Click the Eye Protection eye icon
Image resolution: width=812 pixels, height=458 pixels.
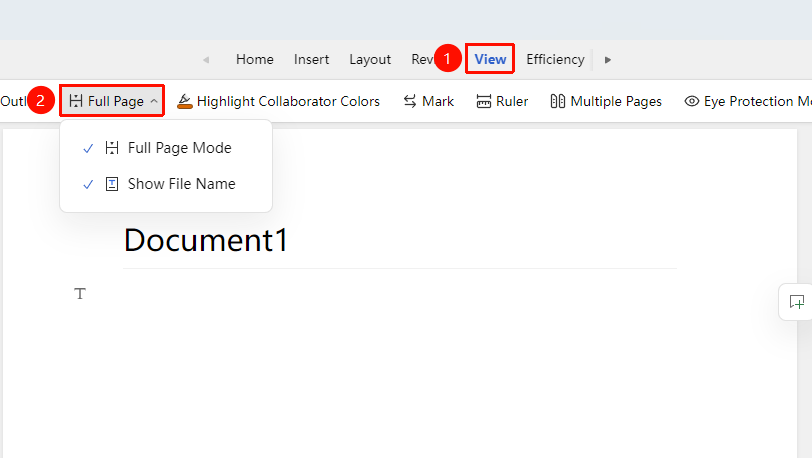(692, 101)
